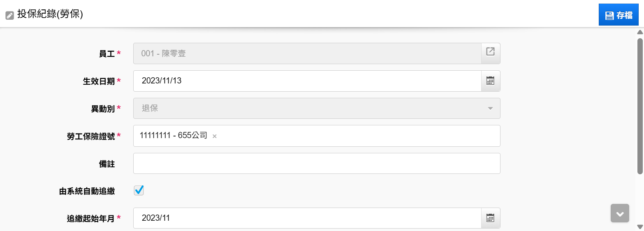
Task: Click the 員工 field 001 - 陳零壹
Action: click(307, 53)
